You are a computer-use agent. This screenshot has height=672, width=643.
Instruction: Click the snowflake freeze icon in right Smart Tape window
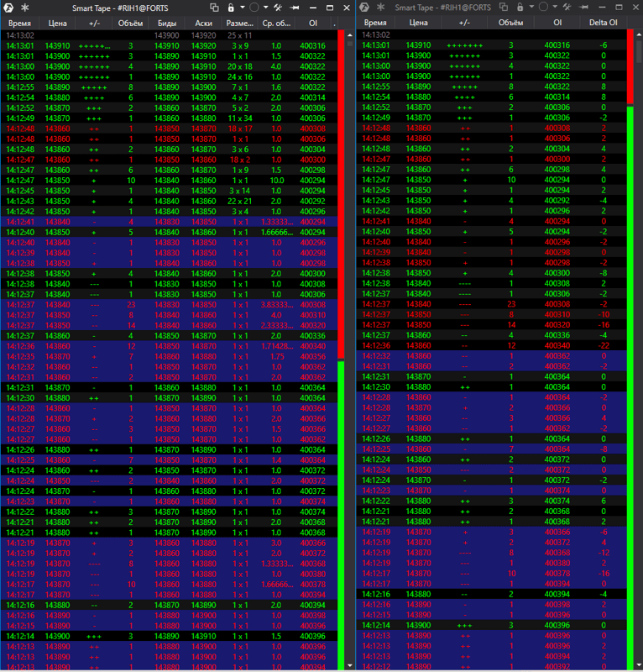pos(381,7)
